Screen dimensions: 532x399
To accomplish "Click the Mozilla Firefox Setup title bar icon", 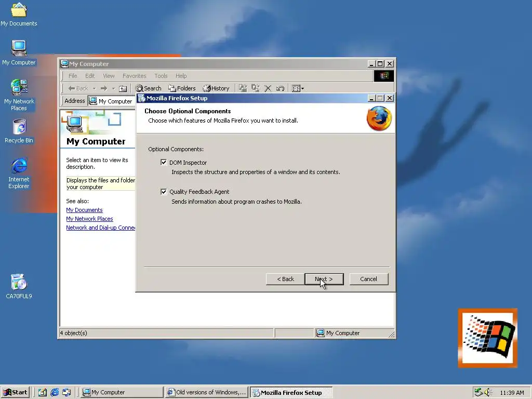I will click(141, 98).
